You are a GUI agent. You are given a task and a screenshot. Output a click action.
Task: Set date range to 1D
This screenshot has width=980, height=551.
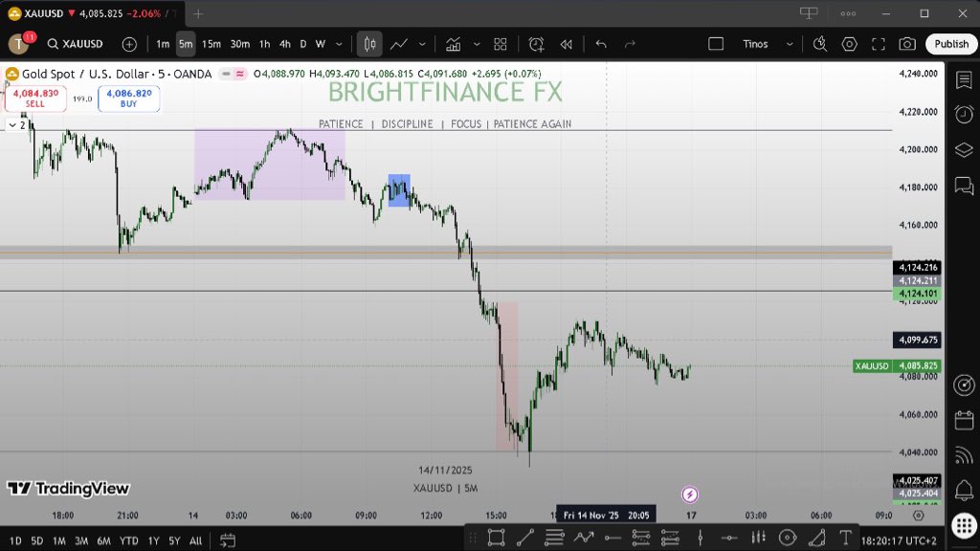[15, 541]
